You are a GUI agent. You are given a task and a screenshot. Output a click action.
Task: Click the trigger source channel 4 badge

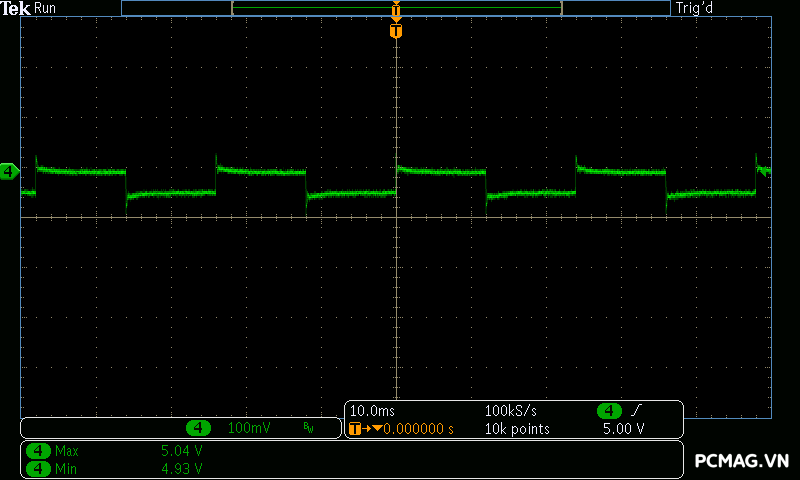609,411
